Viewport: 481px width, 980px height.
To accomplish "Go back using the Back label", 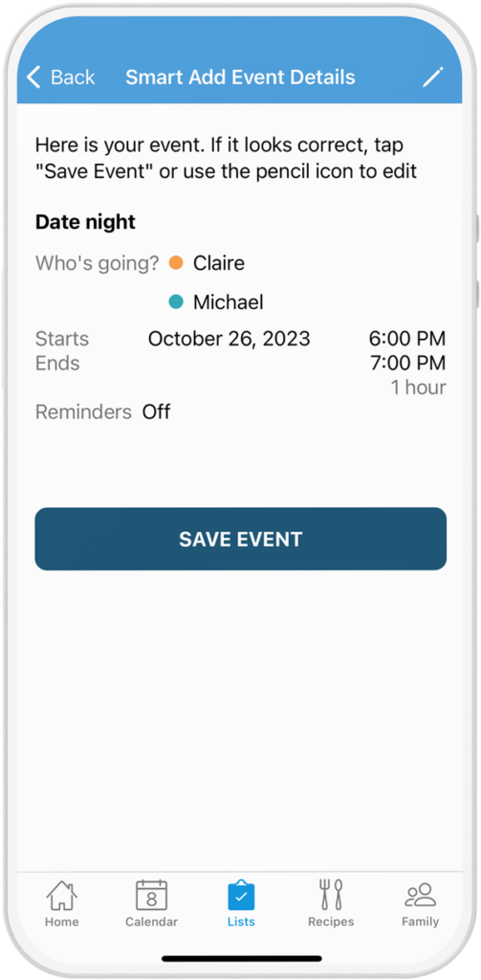I will point(73,77).
